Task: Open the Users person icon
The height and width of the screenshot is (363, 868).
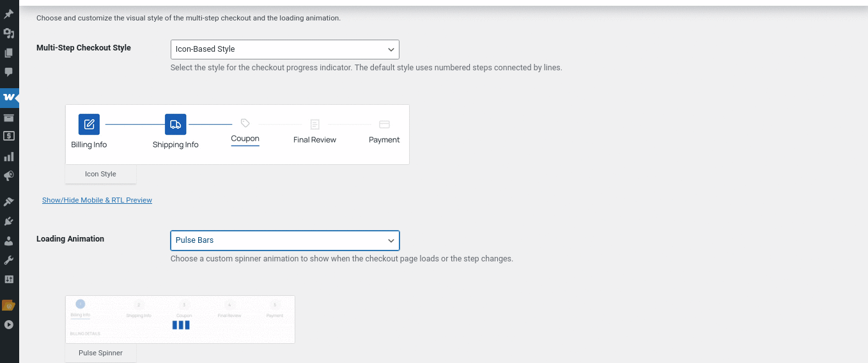Action: pos(9,241)
